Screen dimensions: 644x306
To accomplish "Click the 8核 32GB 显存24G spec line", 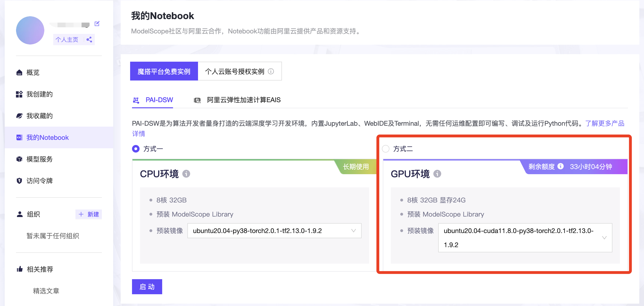I will tap(437, 200).
